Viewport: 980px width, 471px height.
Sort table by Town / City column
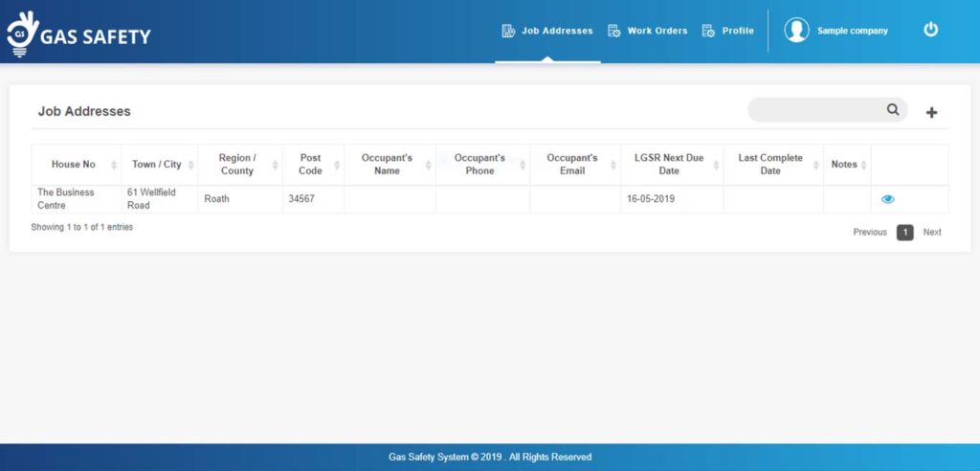(x=157, y=165)
